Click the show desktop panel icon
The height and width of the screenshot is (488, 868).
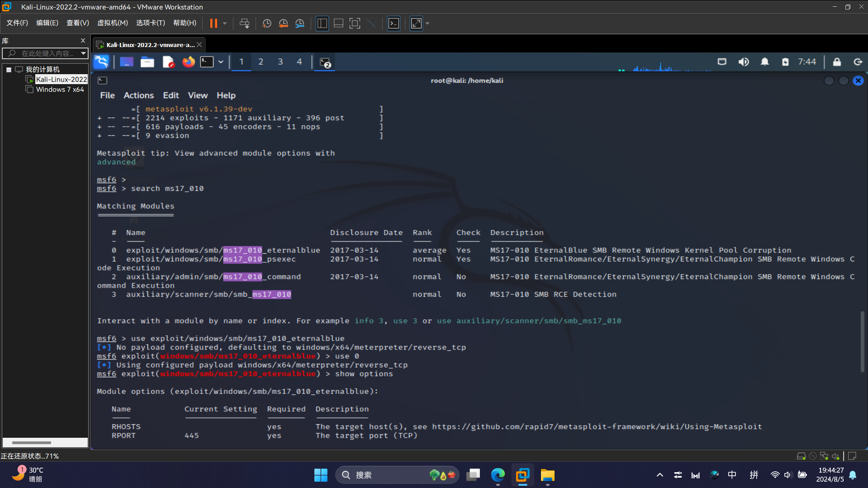pos(127,62)
